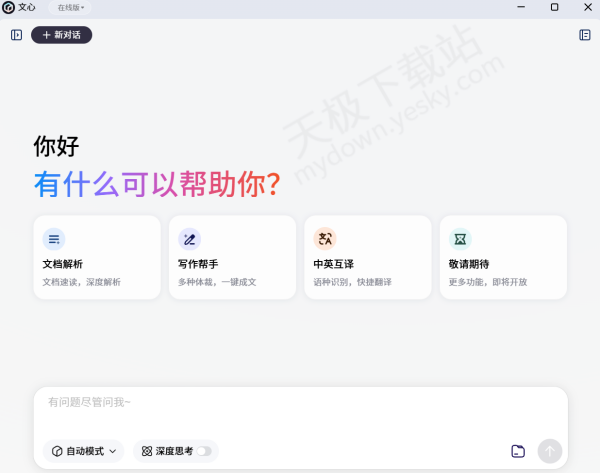This screenshot has height=473, width=600.
Task: Select the 写作帮手 card description text
Action: point(217,282)
